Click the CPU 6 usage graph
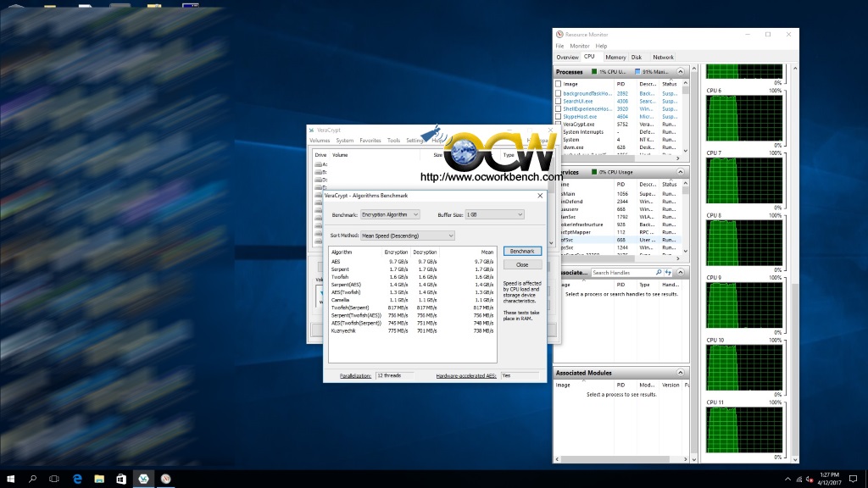Screen dimensions: 868x488 pos(744,118)
